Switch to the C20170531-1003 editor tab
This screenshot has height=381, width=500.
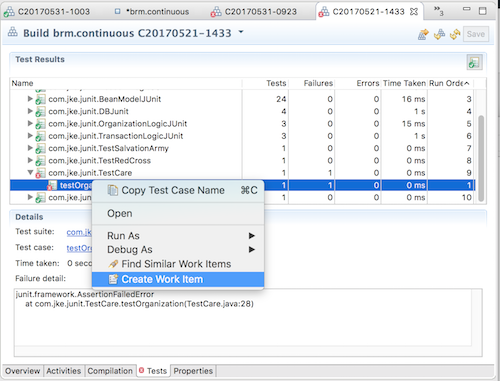(47, 12)
